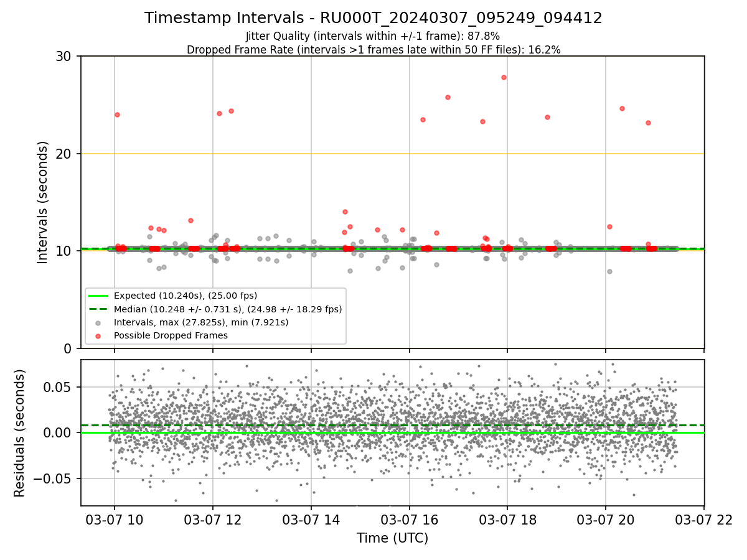The height and width of the screenshot is (560, 747).
Task: Click the plot title "Timestamp Intervals - RU000T_20240307_095249_094412"
Action: pos(374,18)
